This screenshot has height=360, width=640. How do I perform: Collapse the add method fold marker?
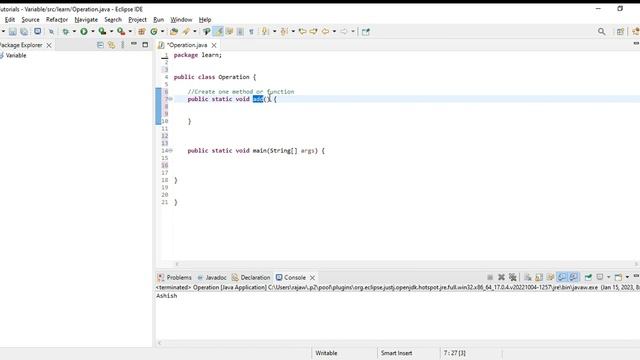point(171,99)
